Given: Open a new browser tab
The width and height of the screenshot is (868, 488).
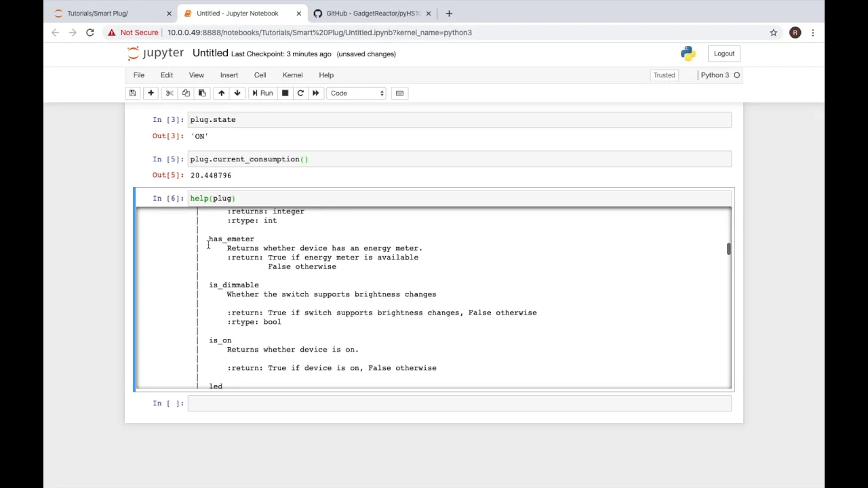Looking at the screenshot, I should tap(449, 14).
